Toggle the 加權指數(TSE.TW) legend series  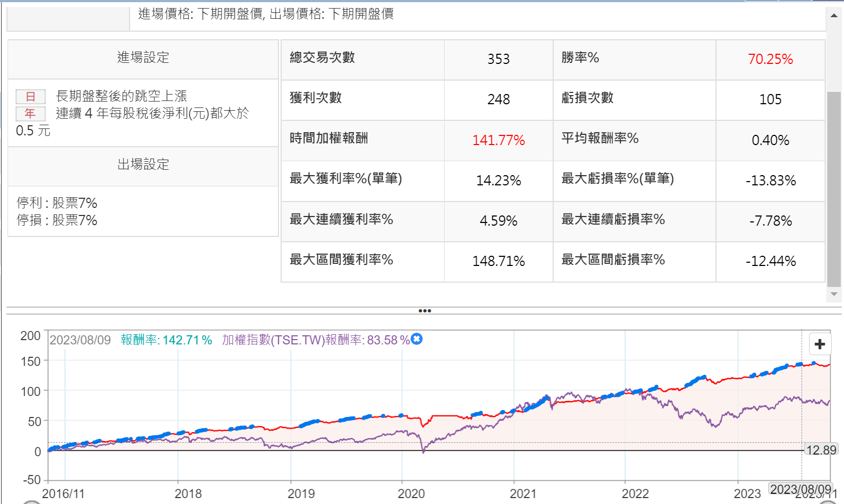(316, 340)
